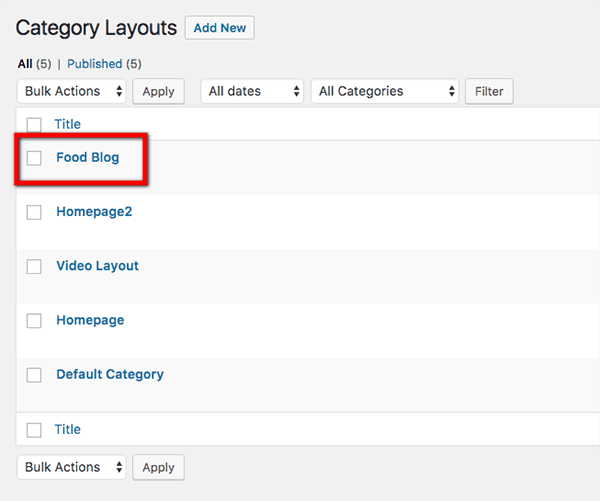
Task: Click the bottom Apply button
Action: (158, 467)
